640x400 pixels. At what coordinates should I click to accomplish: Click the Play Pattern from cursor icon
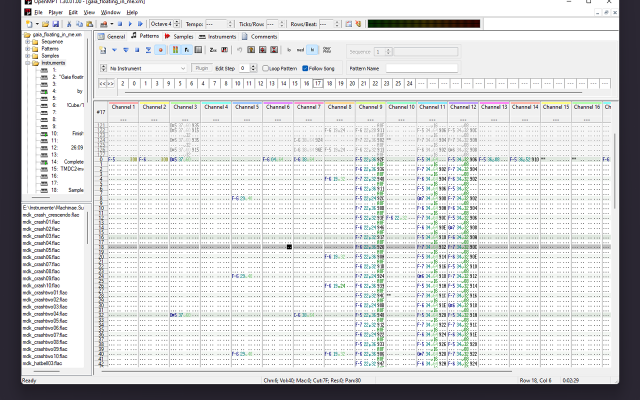click(114, 50)
